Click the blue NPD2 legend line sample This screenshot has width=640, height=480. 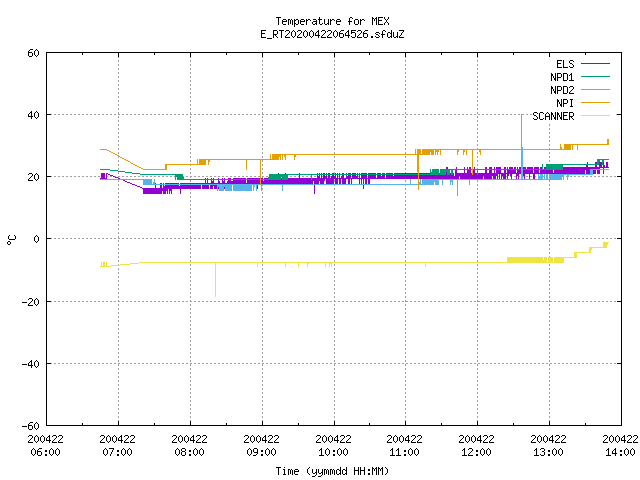point(595,89)
